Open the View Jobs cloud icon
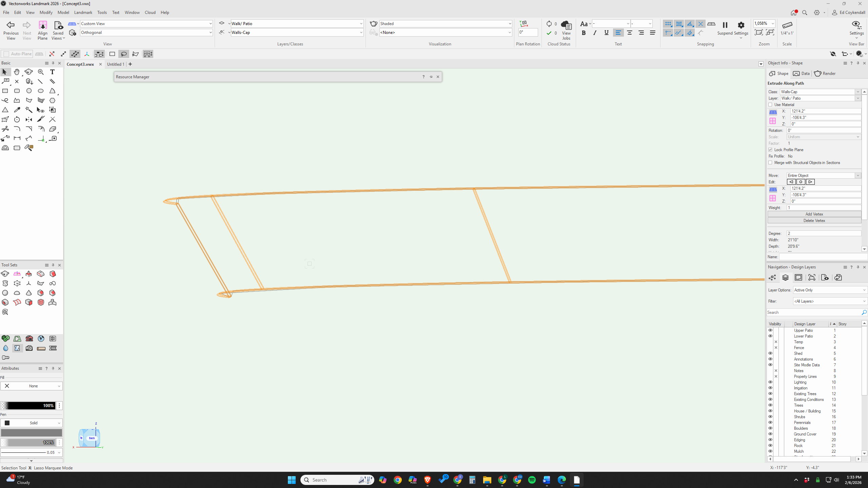 tap(566, 26)
